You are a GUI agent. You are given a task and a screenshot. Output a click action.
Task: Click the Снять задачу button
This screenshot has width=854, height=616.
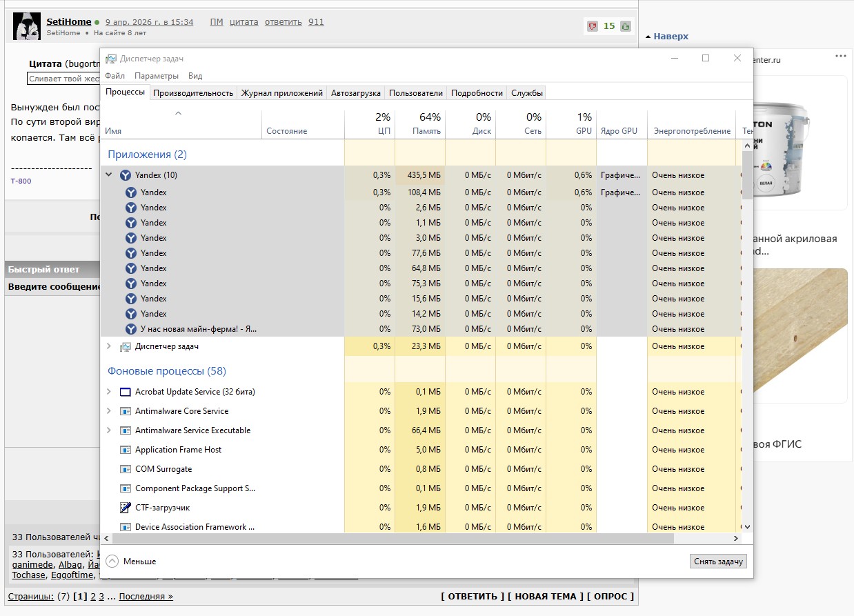coord(718,562)
